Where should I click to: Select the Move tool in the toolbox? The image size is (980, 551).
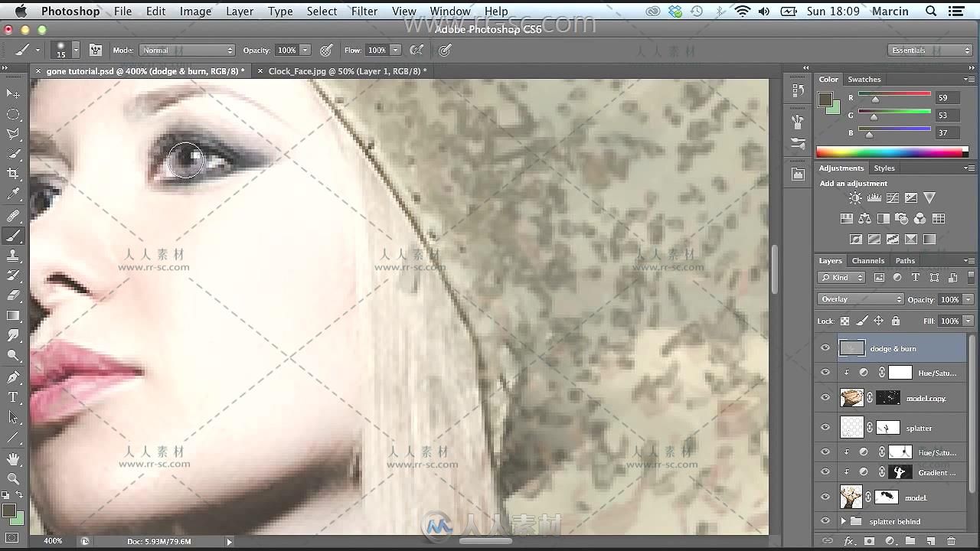(x=13, y=94)
